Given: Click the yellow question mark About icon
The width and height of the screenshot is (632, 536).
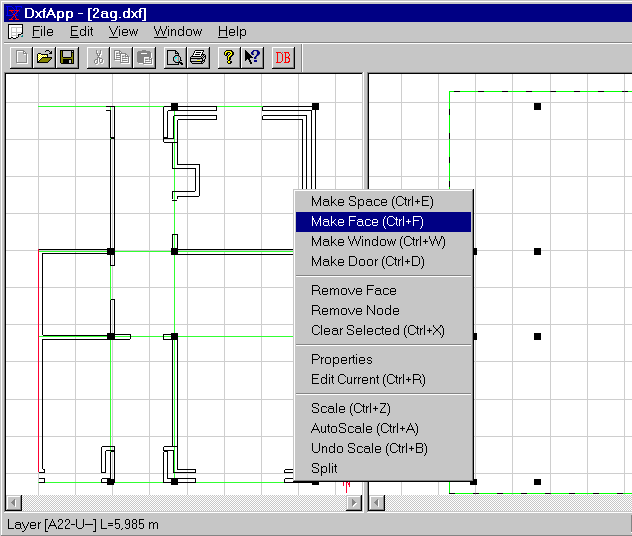Looking at the screenshot, I should 229,58.
